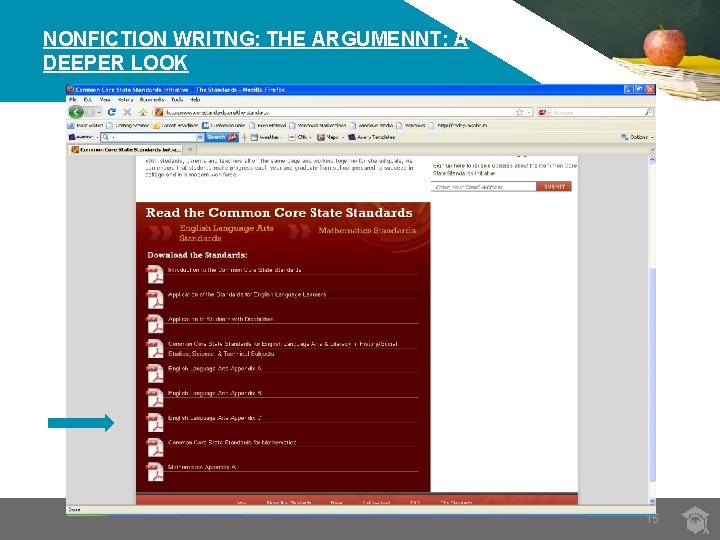
Task: Open the Tools menu
Action: (177, 100)
